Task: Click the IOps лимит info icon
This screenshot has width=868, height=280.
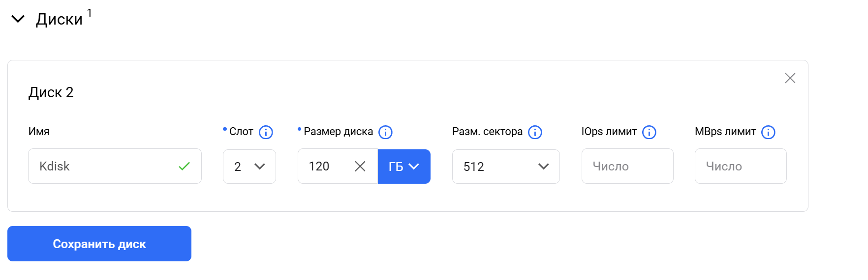Action: [649, 132]
